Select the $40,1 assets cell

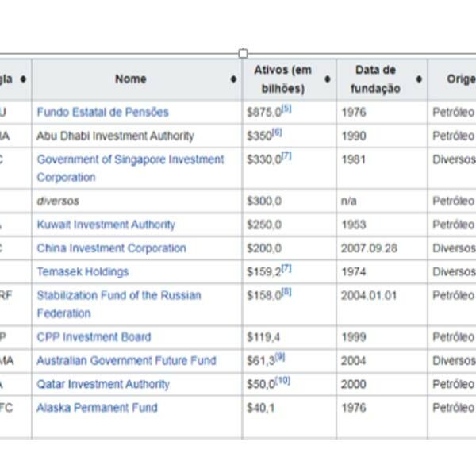point(290,417)
